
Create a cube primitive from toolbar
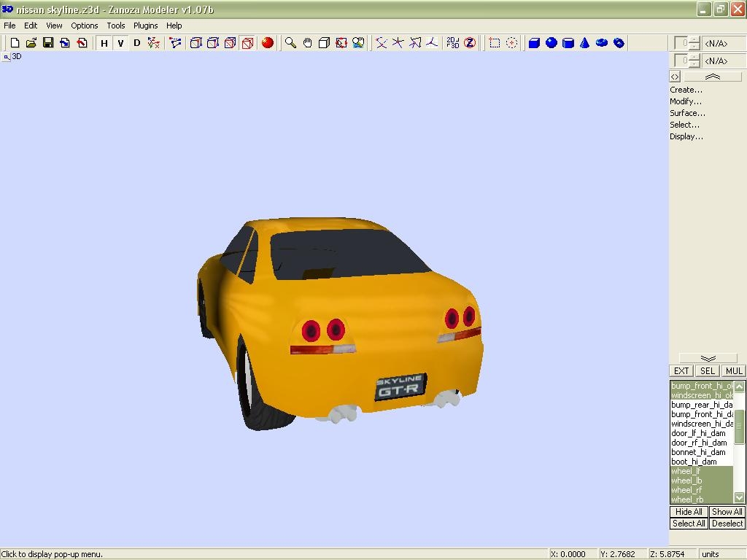click(x=534, y=43)
